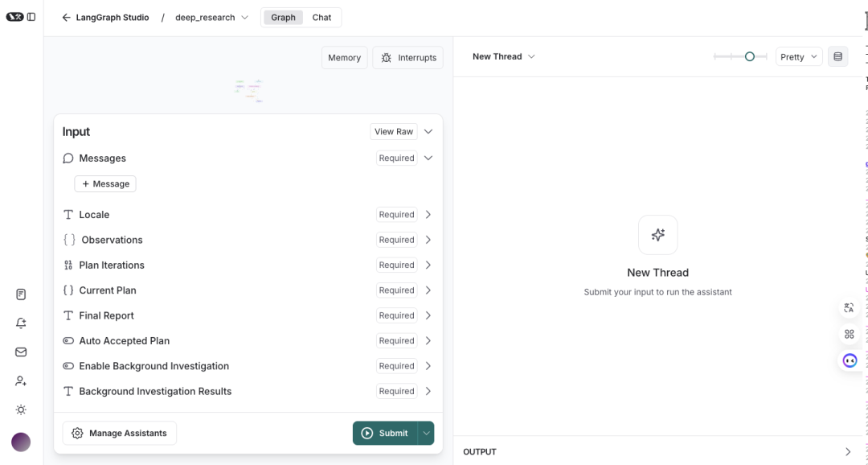The height and width of the screenshot is (465, 868).
Task: Submit the input to run
Action: click(385, 434)
